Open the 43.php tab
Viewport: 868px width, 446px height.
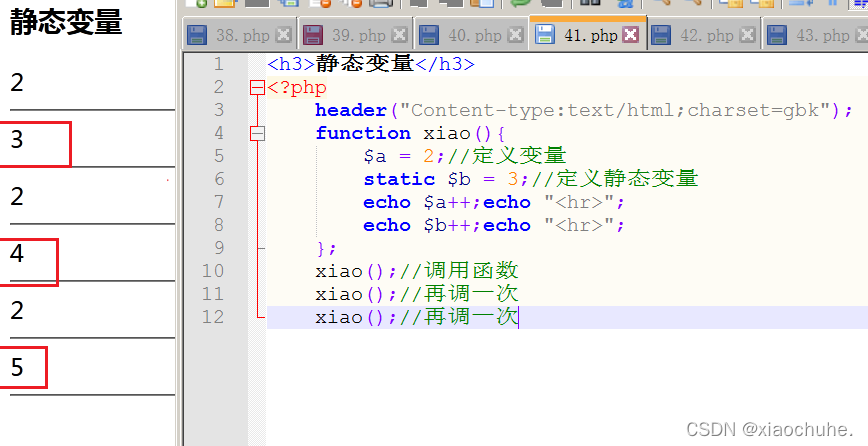814,35
